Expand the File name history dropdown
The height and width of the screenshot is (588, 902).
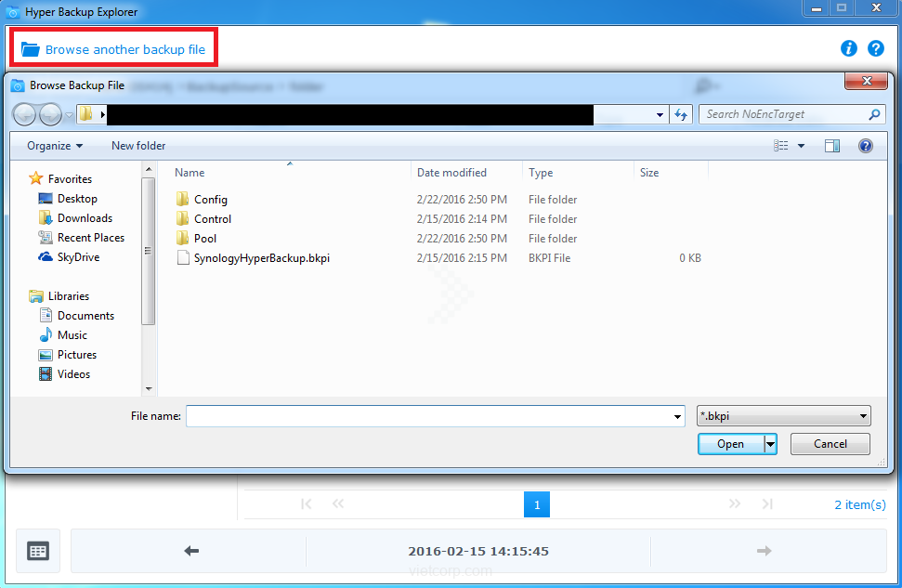click(677, 417)
